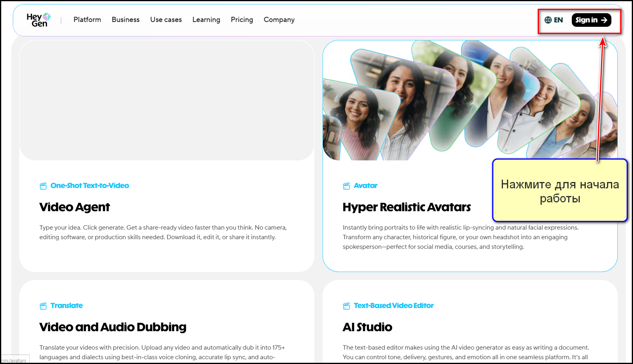Click the clapperboard icon beside Translate
Viewport: 633px width, 364px height.
point(43,306)
